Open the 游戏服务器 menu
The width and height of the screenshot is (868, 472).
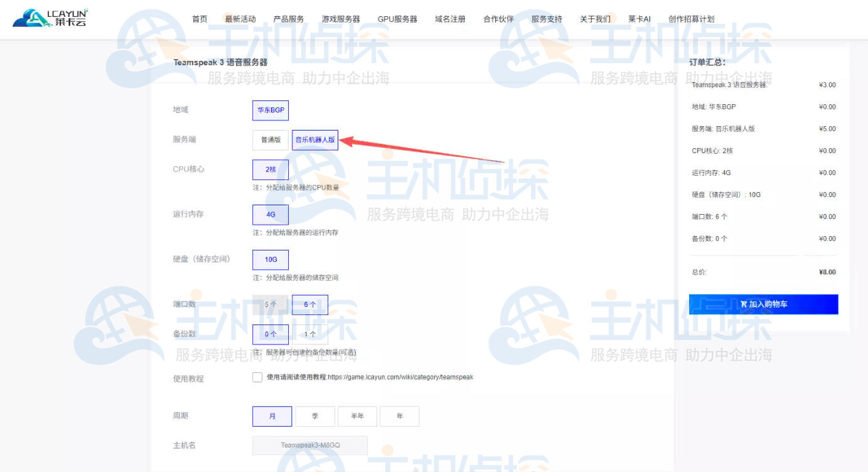[x=341, y=19]
